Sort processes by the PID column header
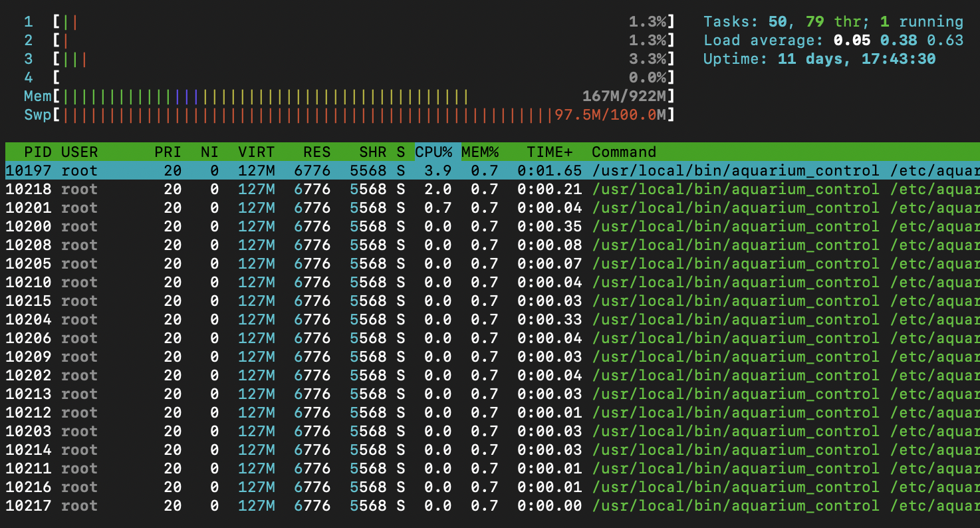 (38, 152)
